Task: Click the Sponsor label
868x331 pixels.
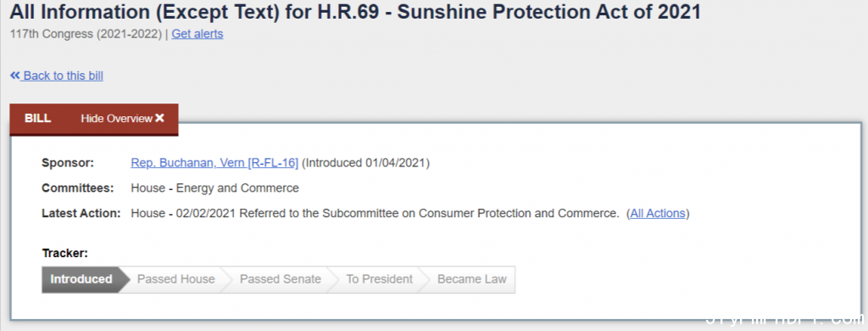Action: (x=68, y=163)
